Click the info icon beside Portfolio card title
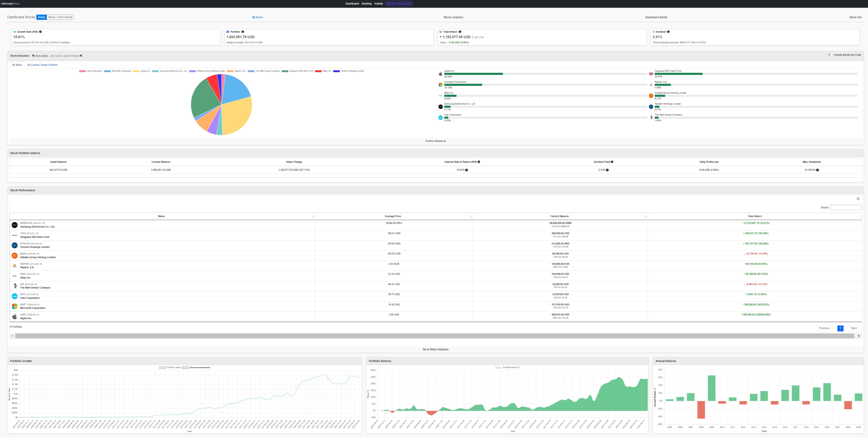Image resolution: width=868 pixels, height=438 pixels. (243, 32)
